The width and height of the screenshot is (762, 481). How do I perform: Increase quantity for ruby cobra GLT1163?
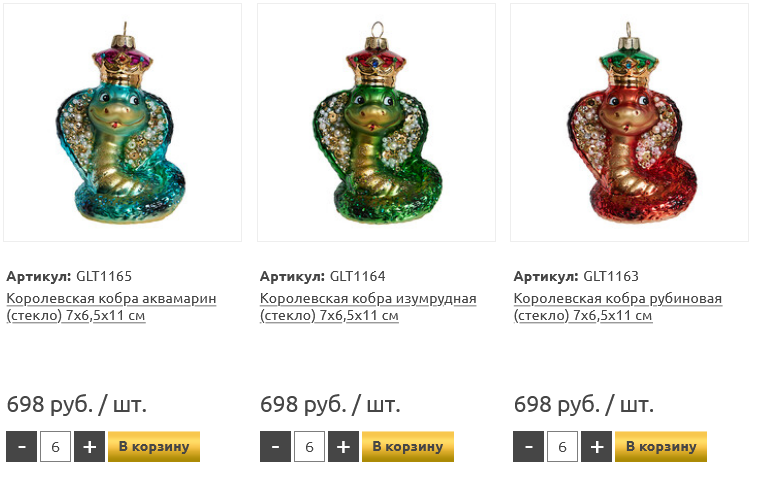597,447
